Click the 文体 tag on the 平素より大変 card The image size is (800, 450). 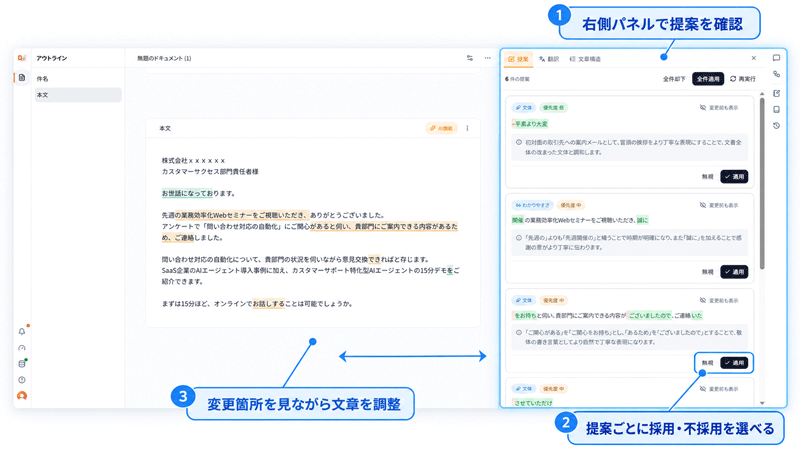coord(523,108)
